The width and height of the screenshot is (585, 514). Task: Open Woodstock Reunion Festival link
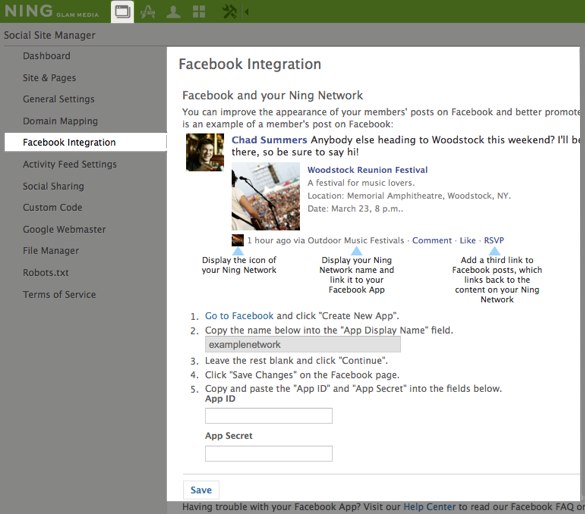point(367,170)
